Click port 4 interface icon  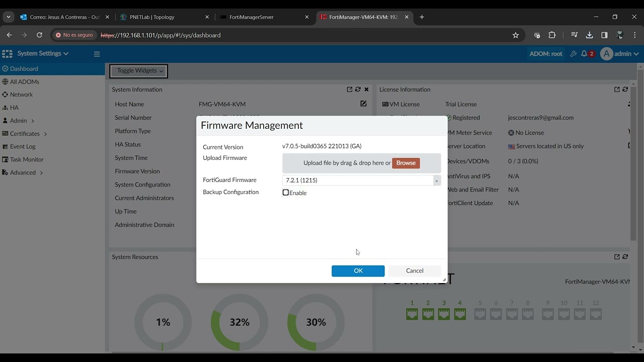pos(460,314)
